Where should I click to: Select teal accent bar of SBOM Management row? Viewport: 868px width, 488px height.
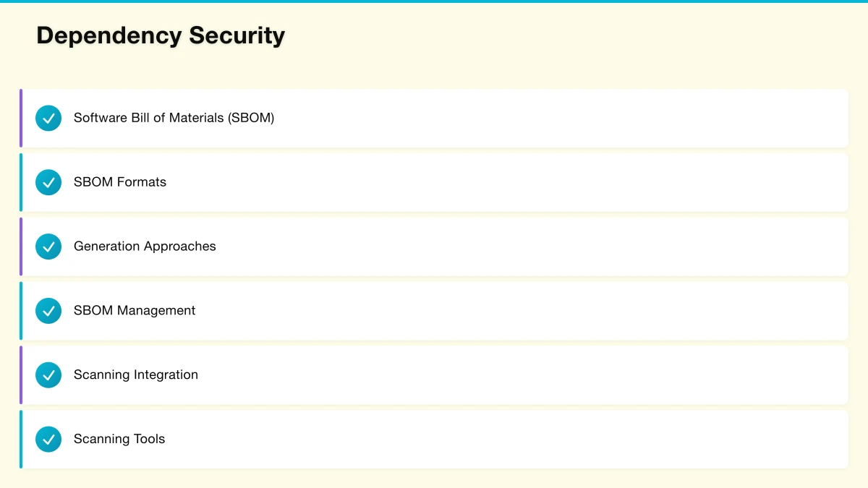point(21,311)
